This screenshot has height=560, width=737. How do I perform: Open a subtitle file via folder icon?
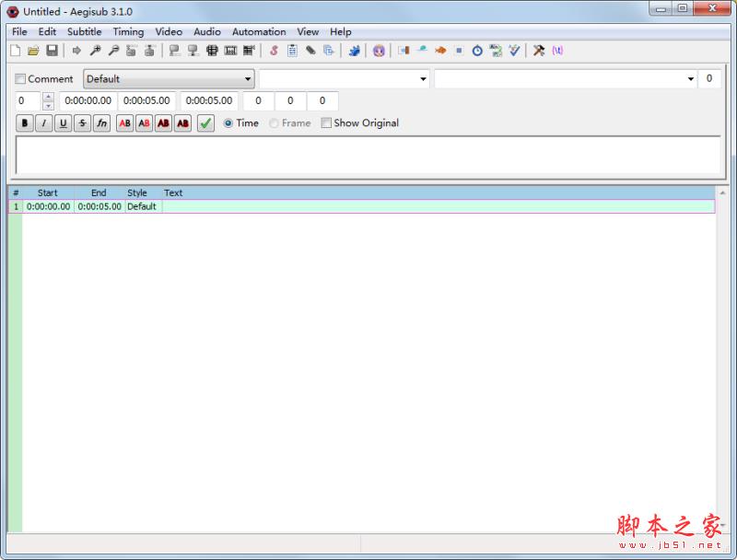point(33,51)
